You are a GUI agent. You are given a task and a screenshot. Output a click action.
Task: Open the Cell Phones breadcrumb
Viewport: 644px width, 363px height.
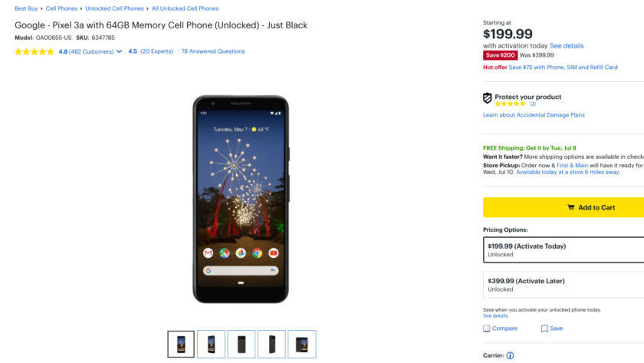coord(61,8)
